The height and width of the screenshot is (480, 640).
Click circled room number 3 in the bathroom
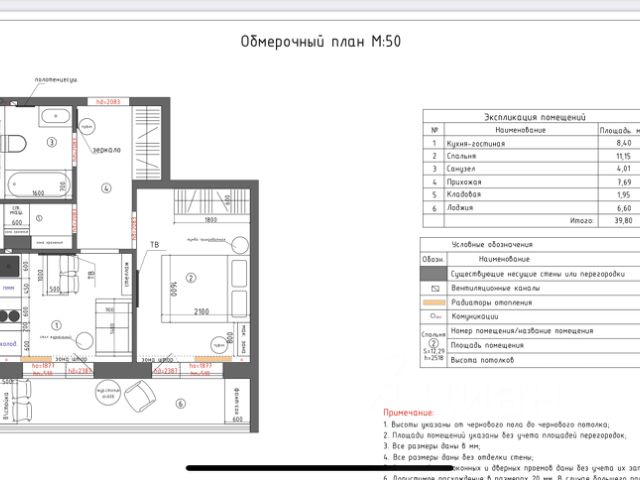51,142
